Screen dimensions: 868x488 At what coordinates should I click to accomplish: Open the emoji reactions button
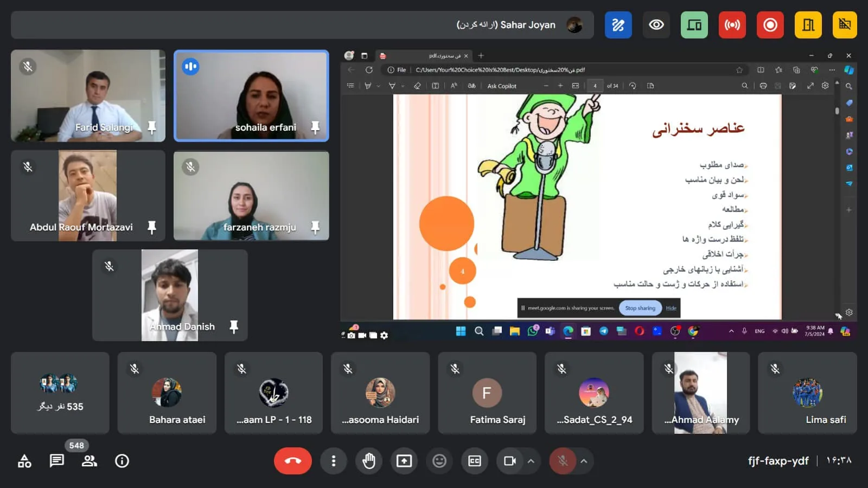click(x=439, y=461)
